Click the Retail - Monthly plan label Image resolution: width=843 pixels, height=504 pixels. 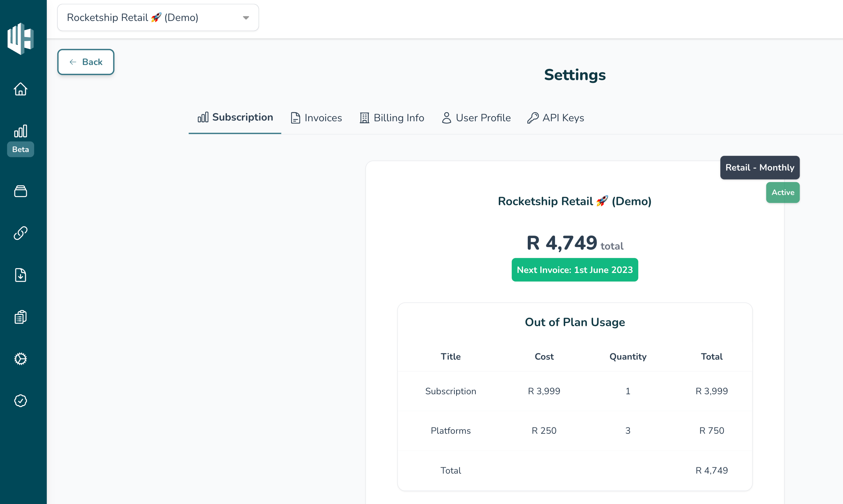coord(759,168)
